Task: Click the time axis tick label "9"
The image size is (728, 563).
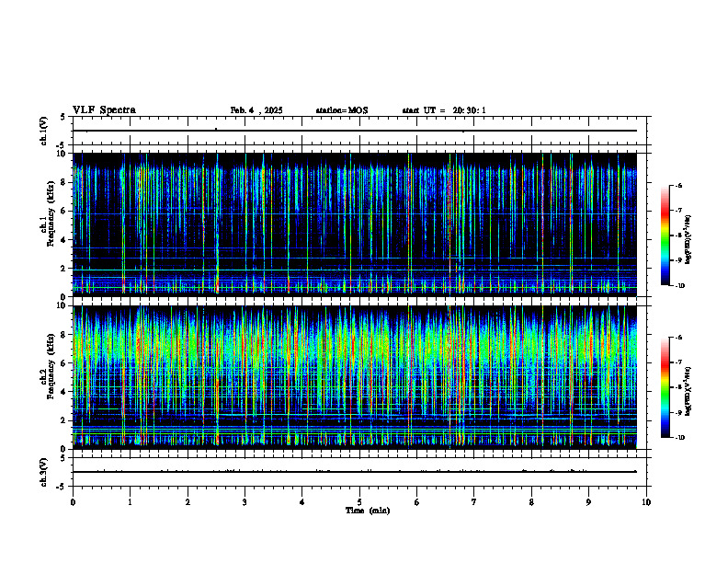Action: [588, 502]
